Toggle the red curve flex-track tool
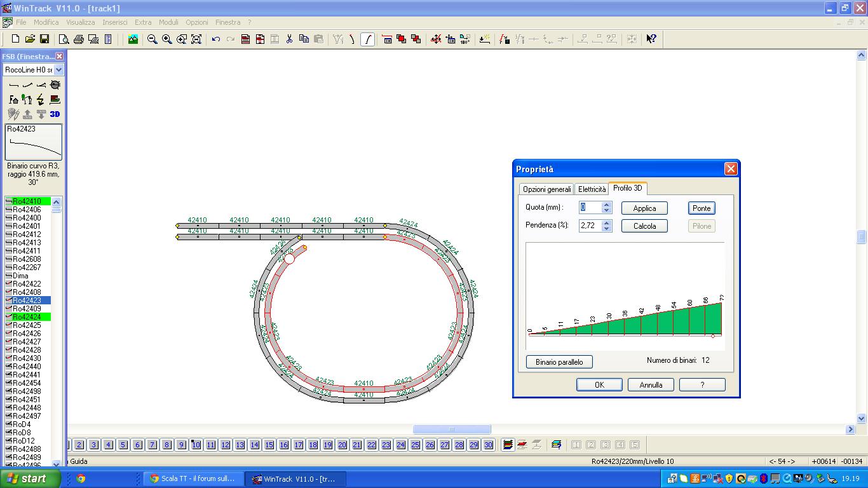This screenshot has height=488, width=868. [367, 39]
